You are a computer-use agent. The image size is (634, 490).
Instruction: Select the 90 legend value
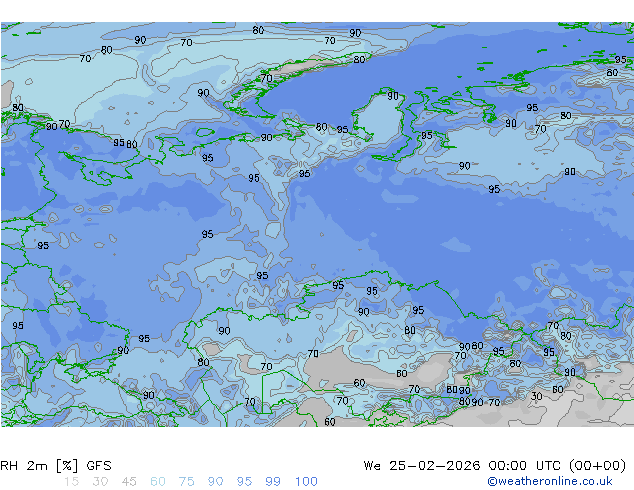[x=215, y=482]
